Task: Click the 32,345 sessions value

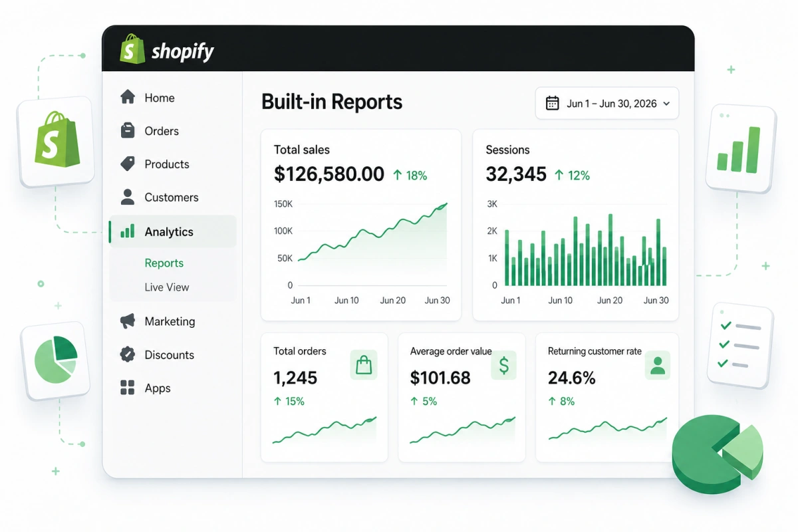Action: [x=516, y=174]
